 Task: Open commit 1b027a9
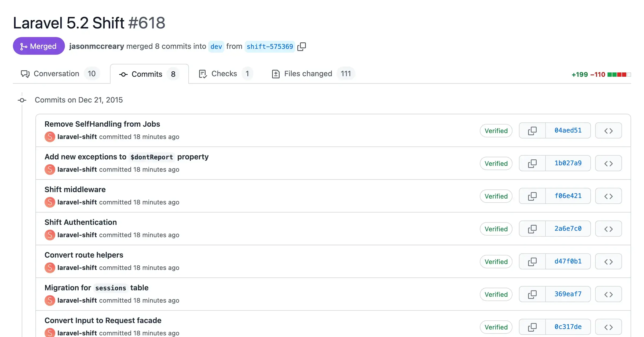point(568,163)
